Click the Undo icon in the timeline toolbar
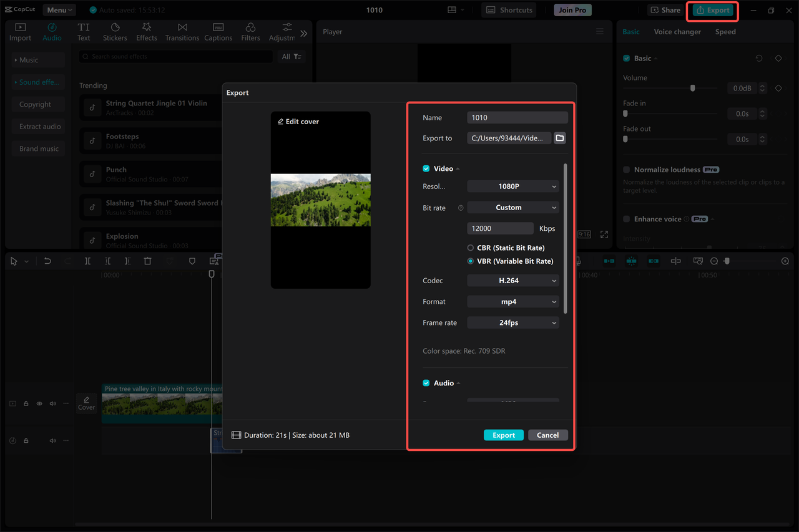The height and width of the screenshot is (532, 799). (x=47, y=261)
